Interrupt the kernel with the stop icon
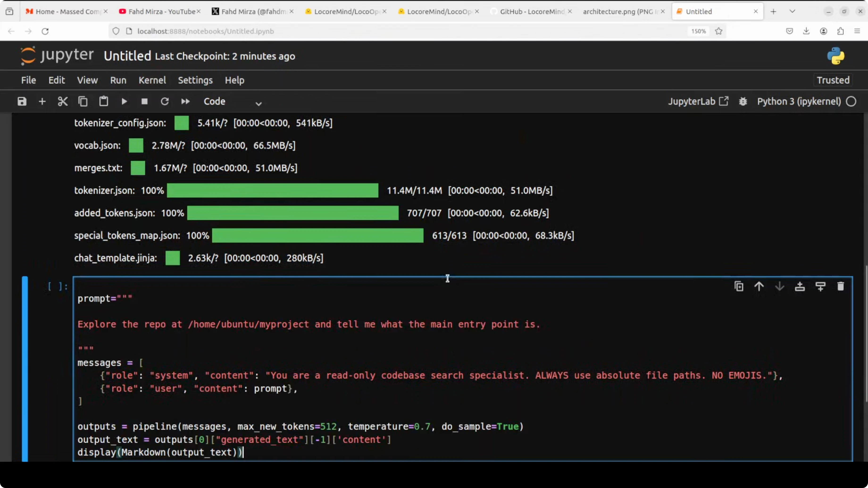868x488 pixels. tap(145, 101)
